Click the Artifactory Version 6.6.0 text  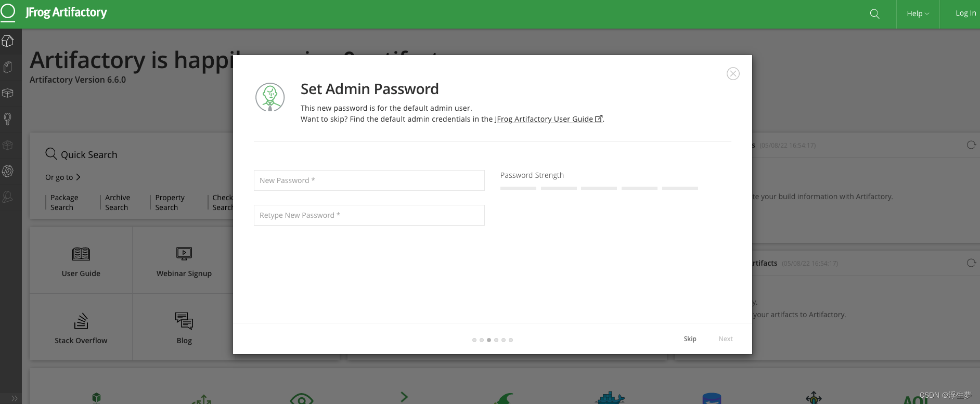click(x=78, y=80)
